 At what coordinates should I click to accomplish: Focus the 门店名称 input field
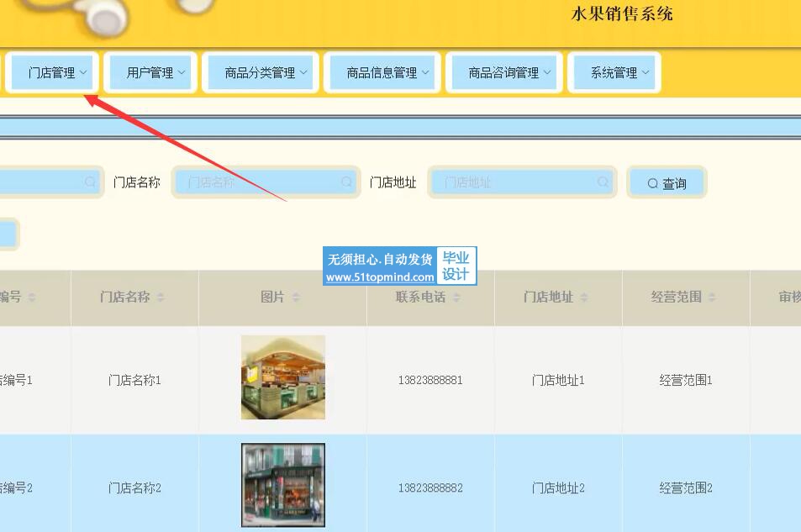click(x=266, y=182)
